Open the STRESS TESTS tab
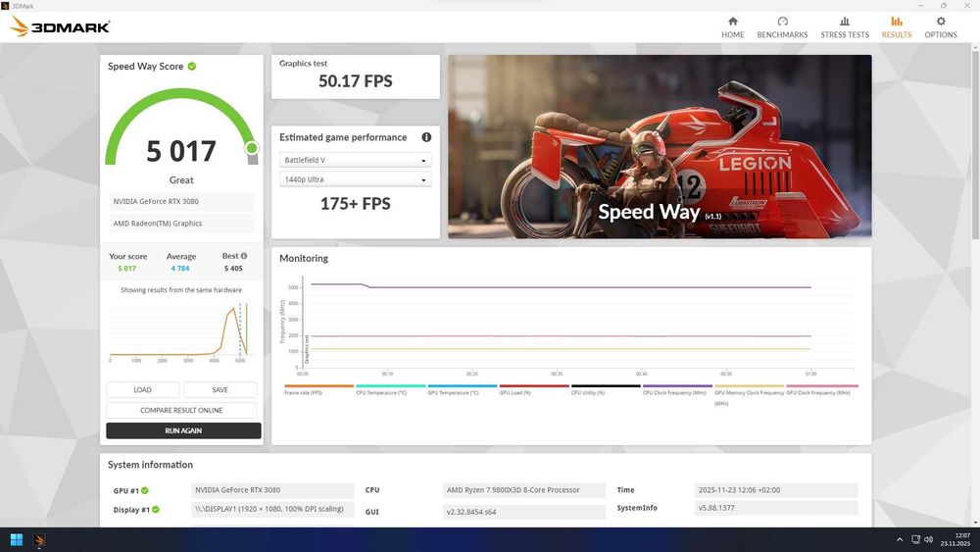The width and height of the screenshot is (980, 552). (845, 27)
